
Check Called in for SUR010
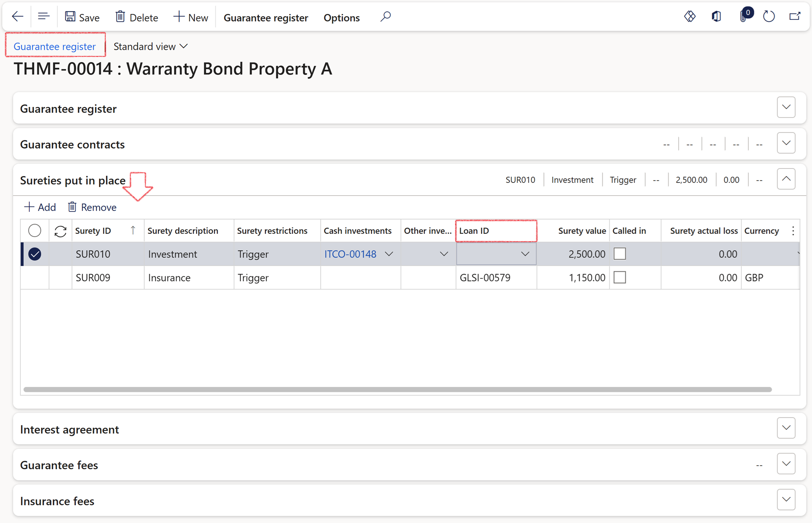pos(620,254)
